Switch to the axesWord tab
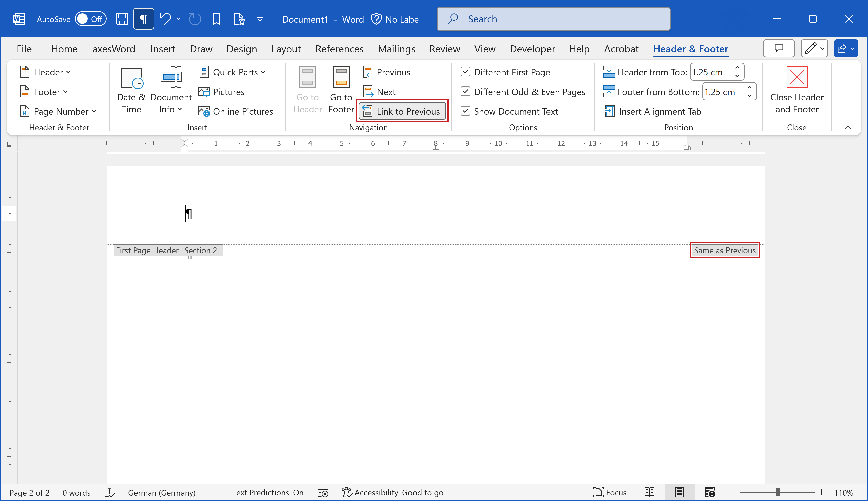This screenshot has height=501, width=868. point(114,49)
